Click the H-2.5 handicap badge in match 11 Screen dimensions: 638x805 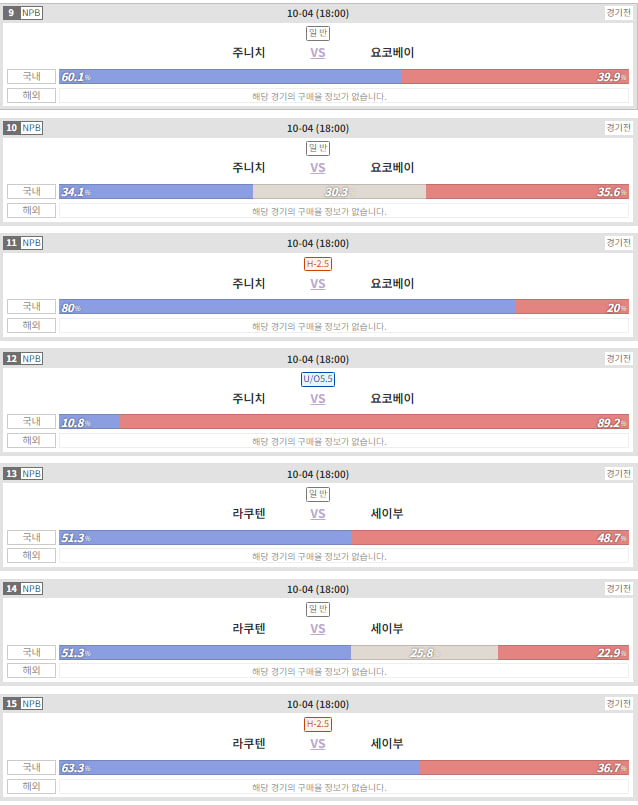318,264
